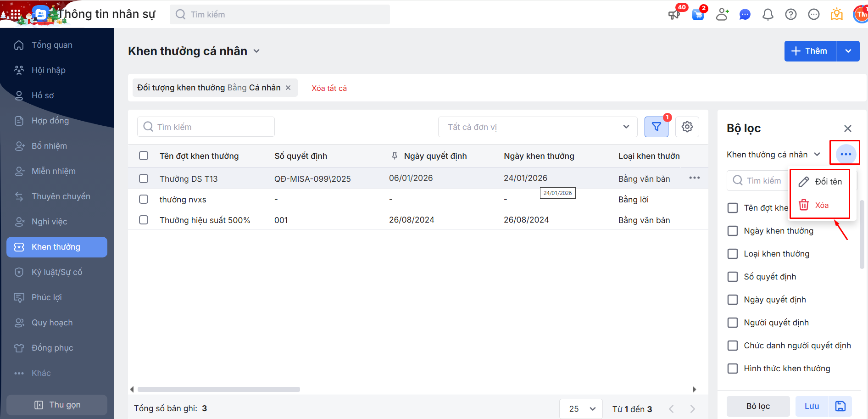Click the pin icon on Ngày quyết định

[x=395, y=156]
